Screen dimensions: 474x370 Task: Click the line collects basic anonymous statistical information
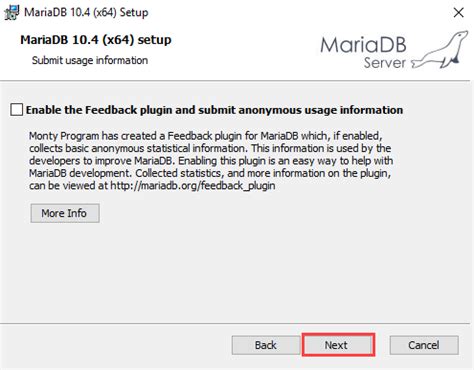pyautogui.click(x=210, y=148)
